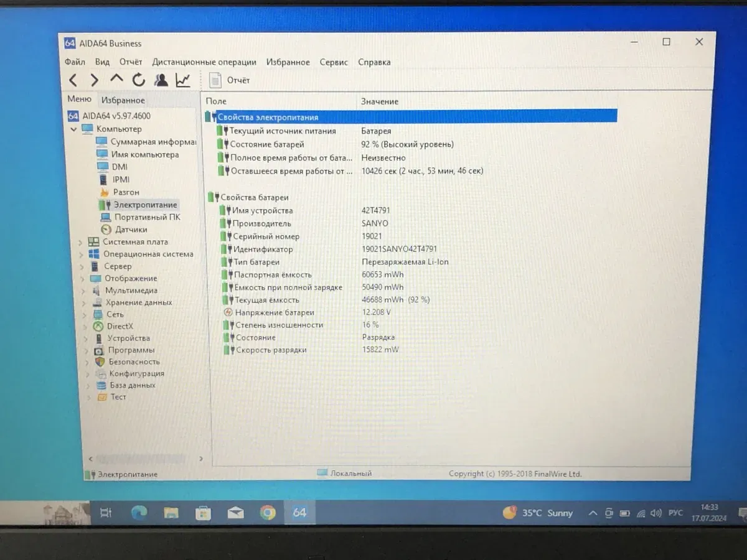Open the user management toolbar icon
747x560 pixels.
161,80
